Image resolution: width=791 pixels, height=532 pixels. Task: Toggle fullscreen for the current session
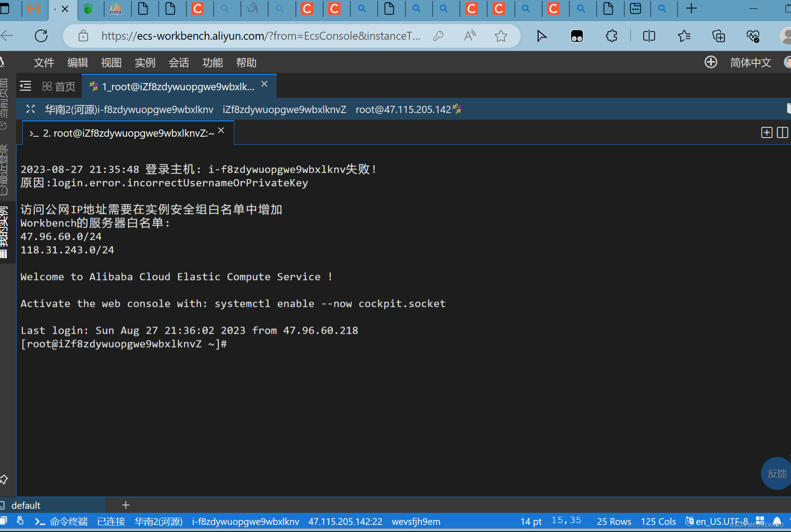pos(30,109)
